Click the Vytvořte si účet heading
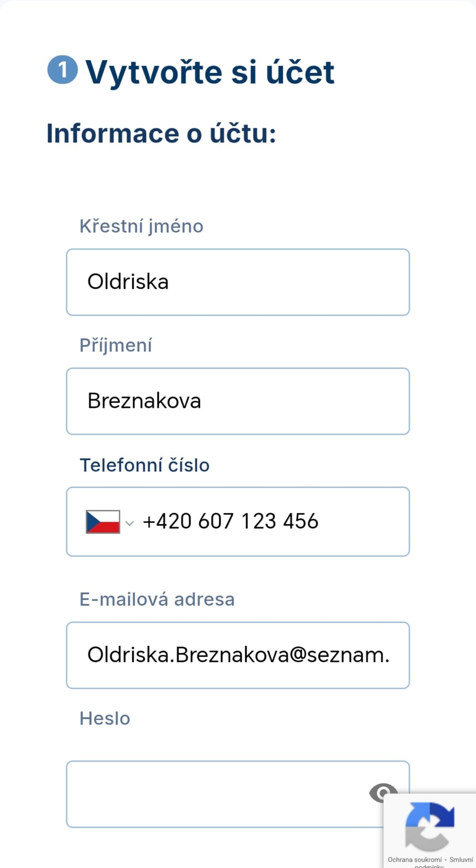Viewport: 476px width, 868px height. tap(210, 72)
